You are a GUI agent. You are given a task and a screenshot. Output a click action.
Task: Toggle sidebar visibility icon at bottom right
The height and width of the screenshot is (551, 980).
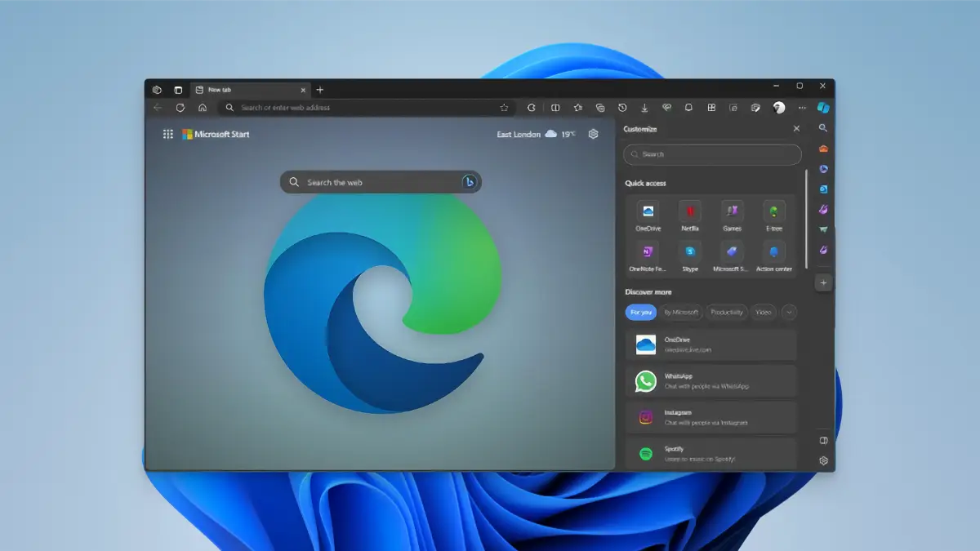[x=823, y=441]
